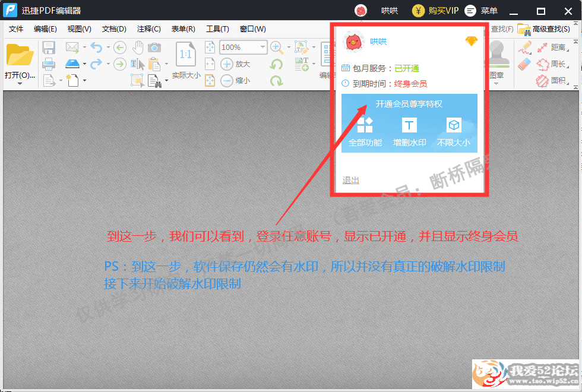Viewport: 582px width, 392px height.
Task: Open the 文件 menu
Action: (x=16, y=29)
